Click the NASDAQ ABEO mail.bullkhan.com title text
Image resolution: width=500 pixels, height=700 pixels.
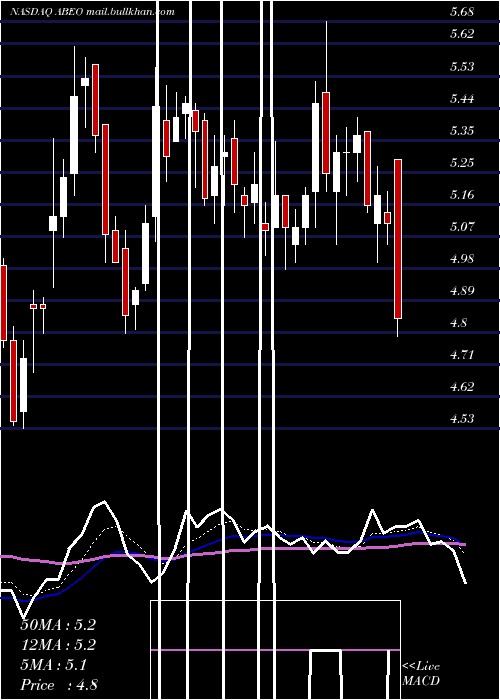click(x=92, y=12)
